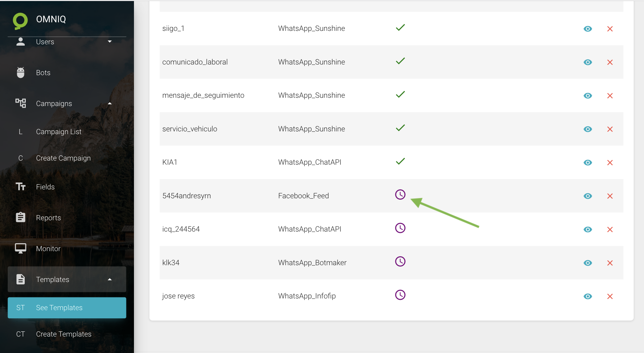Click the clock status icon for klk34

(x=400, y=262)
